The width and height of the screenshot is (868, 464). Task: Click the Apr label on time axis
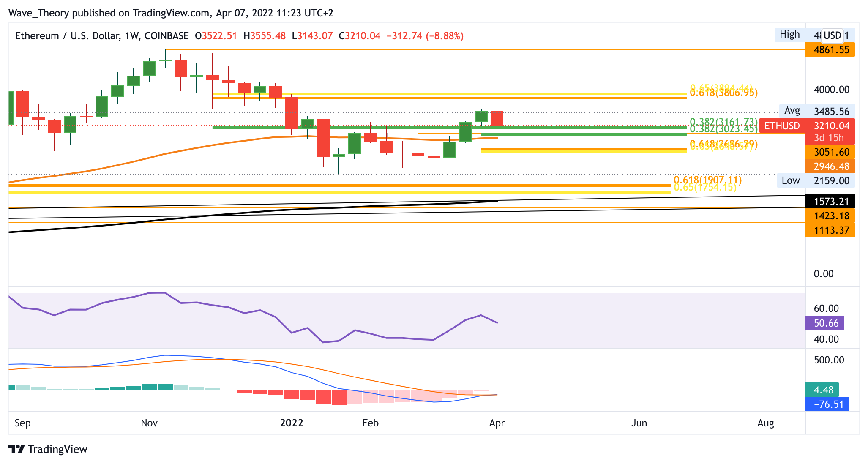(x=497, y=423)
